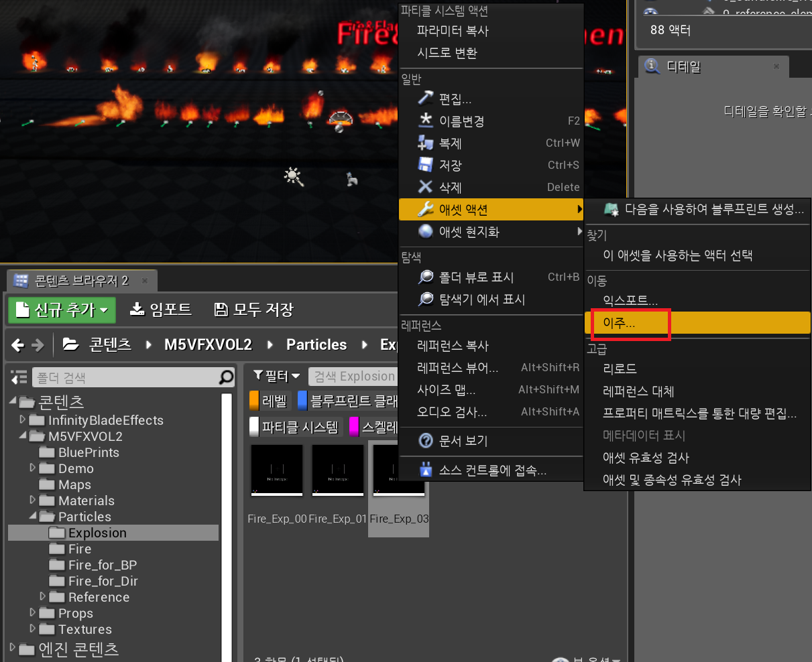
Task: Open the 애셋 현지화 submenu
Action: (491, 232)
